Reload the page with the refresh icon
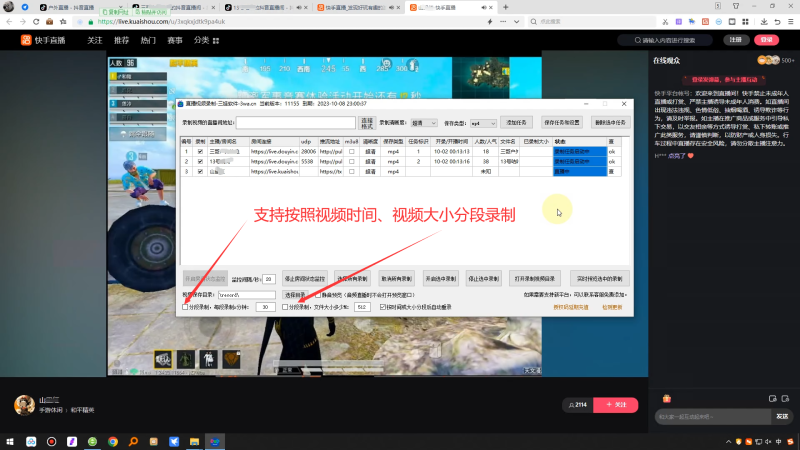Screen dimensions: 800x450 click(36, 22)
